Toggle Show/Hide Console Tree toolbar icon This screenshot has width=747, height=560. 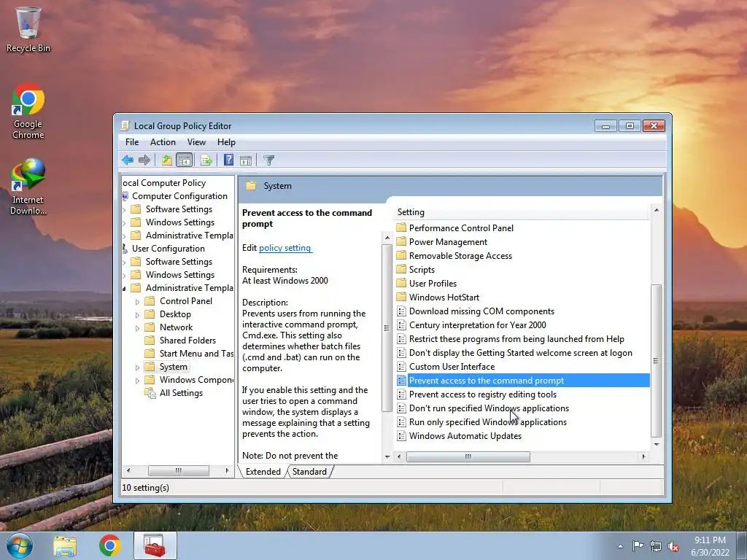click(184, 160)
